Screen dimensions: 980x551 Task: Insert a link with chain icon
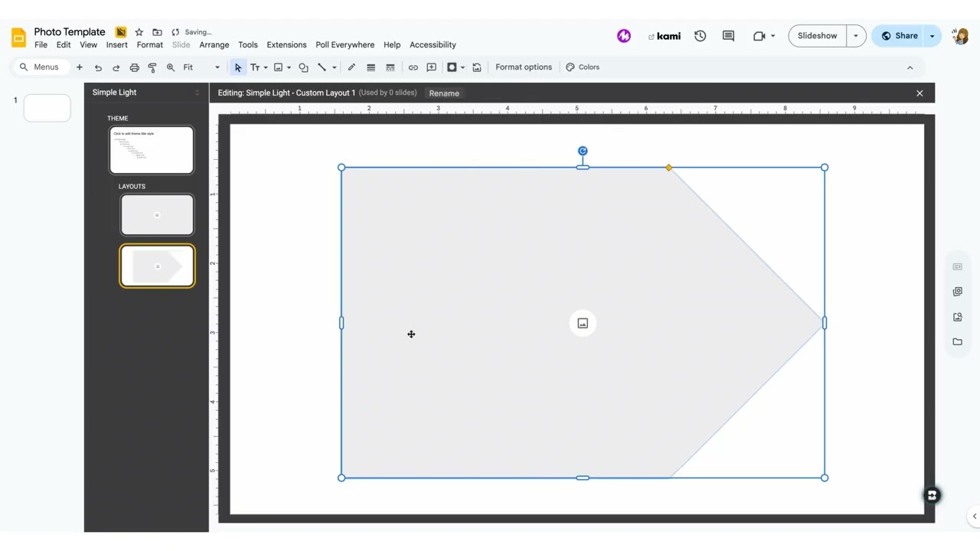pos(413,67)
